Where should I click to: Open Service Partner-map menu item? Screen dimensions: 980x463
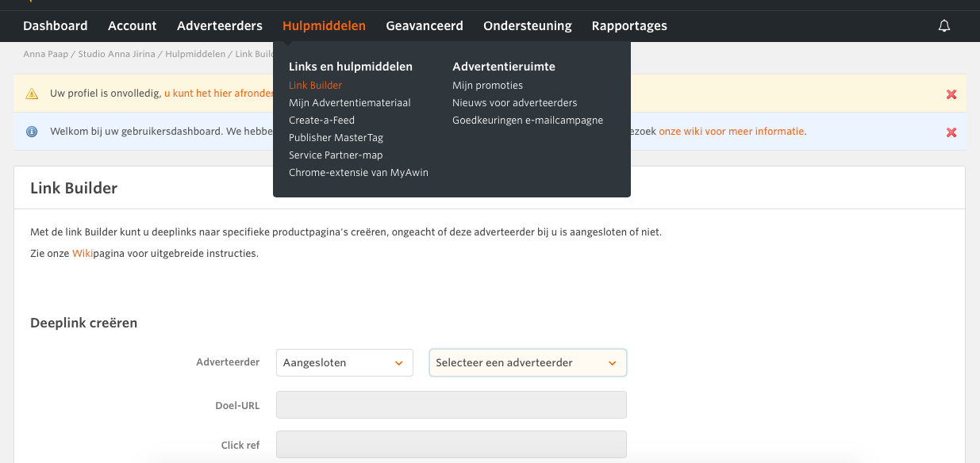pyautogui.click(x=336, y=155)
